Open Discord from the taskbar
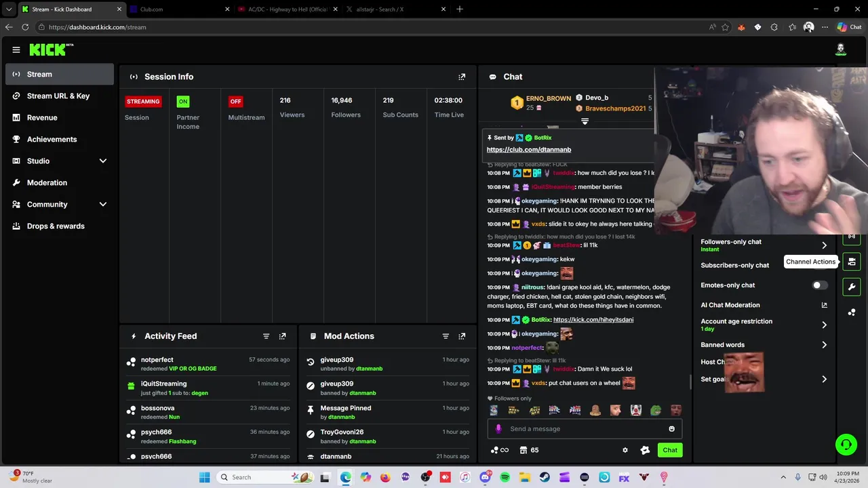This screenshot has width=868, height=488. (x=485, y=477)
